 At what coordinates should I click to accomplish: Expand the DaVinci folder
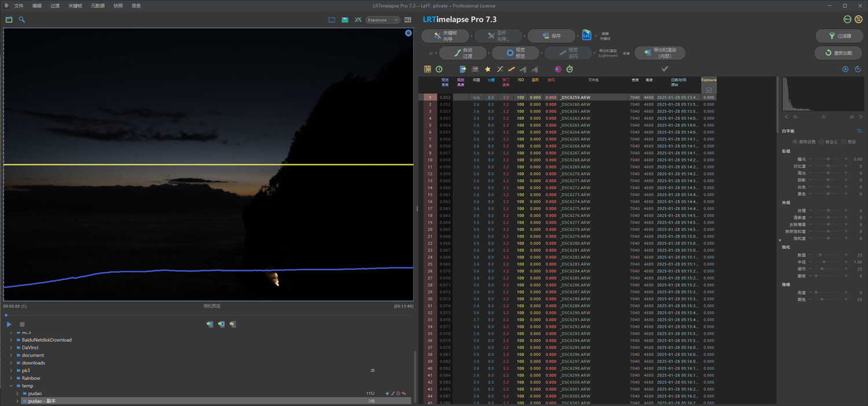point(11,348)
